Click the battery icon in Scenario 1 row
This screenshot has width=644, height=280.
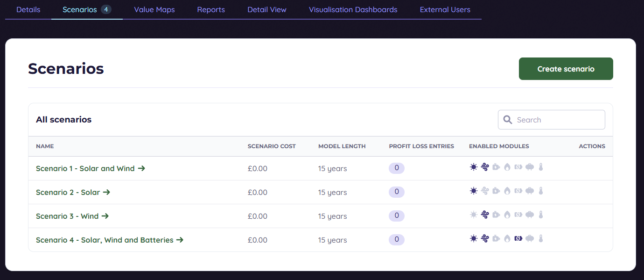point(518,167)
